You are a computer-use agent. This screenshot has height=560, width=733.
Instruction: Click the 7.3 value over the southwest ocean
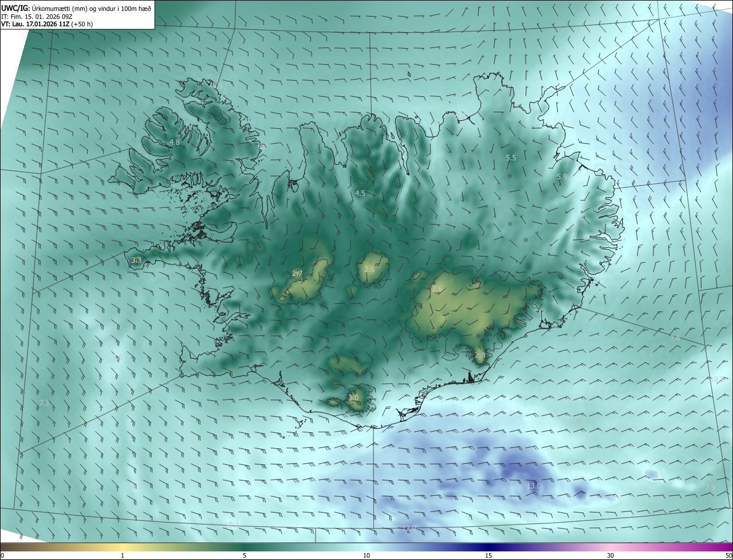(44, 403)
